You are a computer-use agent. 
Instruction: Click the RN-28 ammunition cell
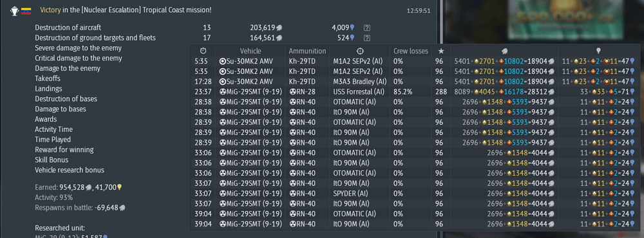(302, 92)
